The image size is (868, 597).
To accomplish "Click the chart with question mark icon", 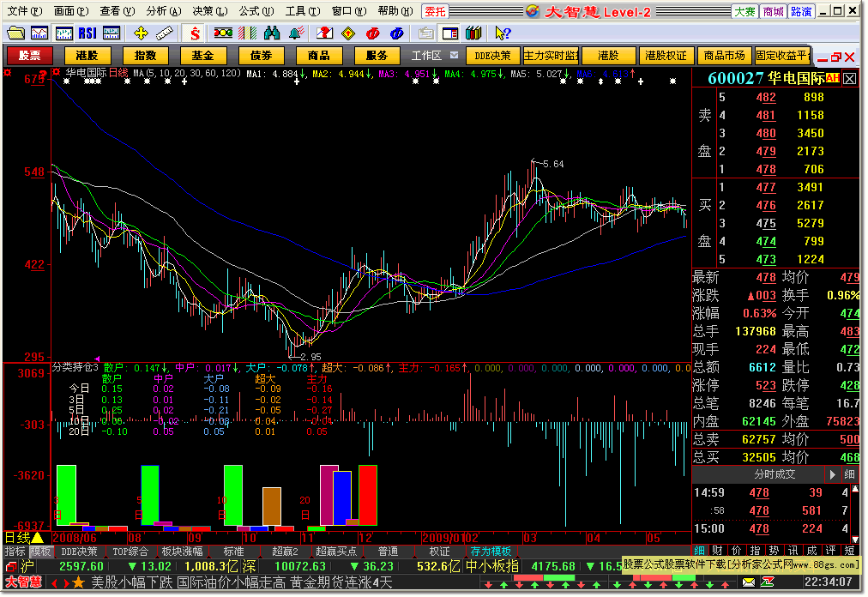I will click(324, 33).
